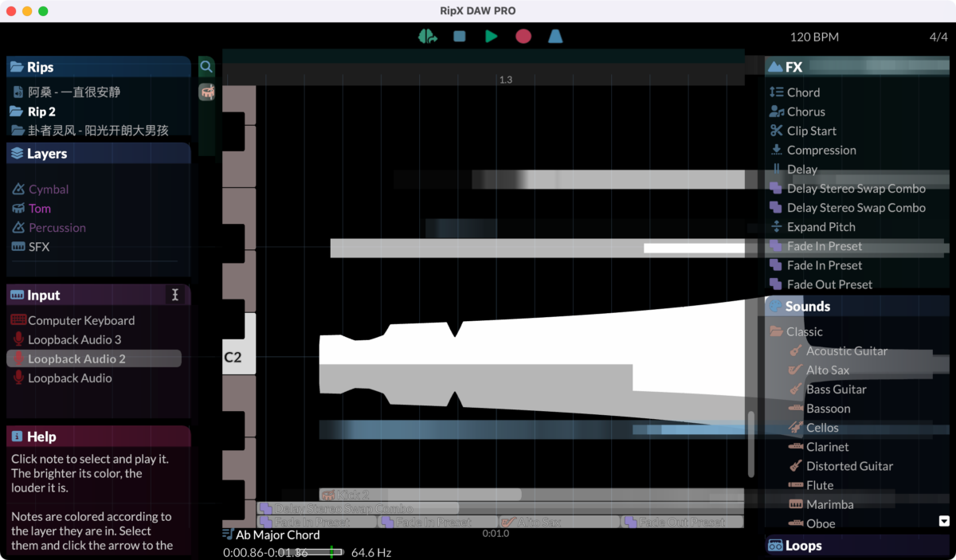The width and height of the screenshot is (956, 560).
Task: Select the Chord effect icon in FX
Action: pyautogui.click(x=777, y=92)
